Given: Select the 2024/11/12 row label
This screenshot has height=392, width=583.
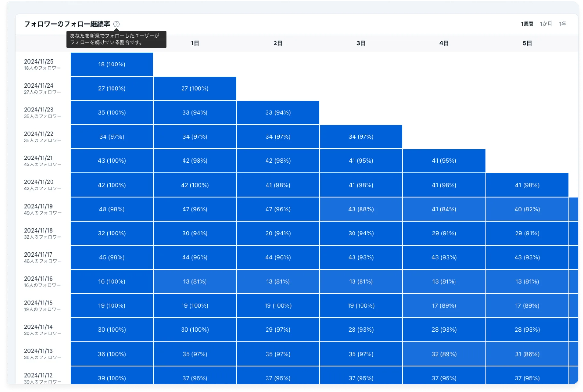Looking at the screenshot, I should pyautogui.click(x=39, y=378).
